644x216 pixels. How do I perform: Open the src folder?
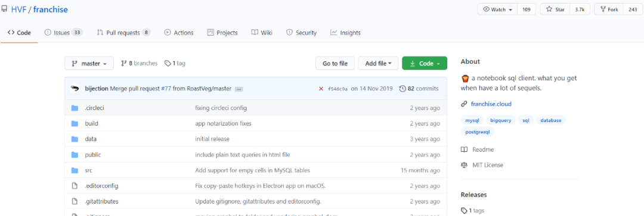tap(89, 170)
